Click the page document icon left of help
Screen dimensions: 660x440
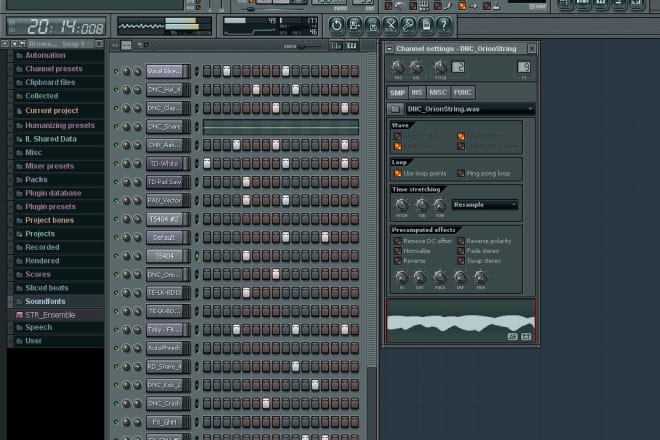(x=426, y=26)
